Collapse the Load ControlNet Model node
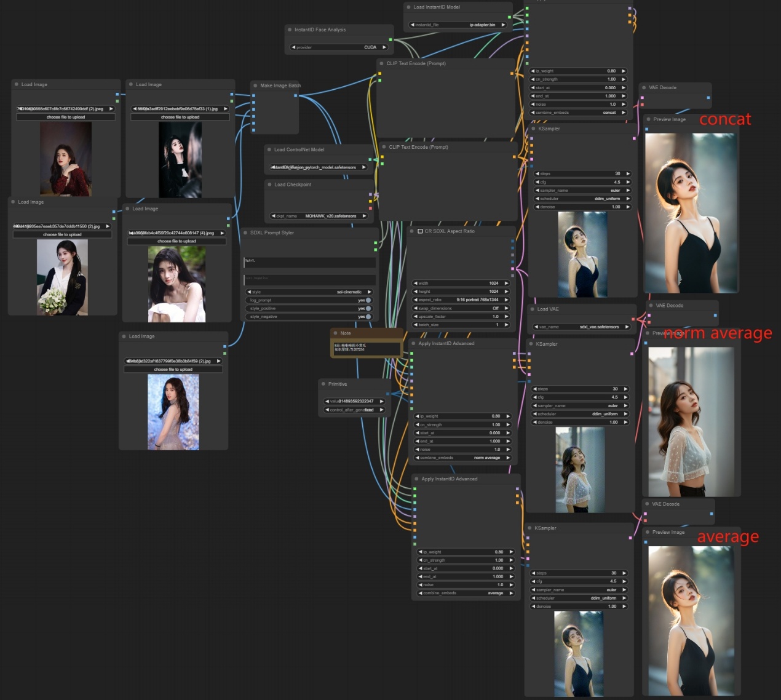Screen dimensions: 781x700 [269, 149]
